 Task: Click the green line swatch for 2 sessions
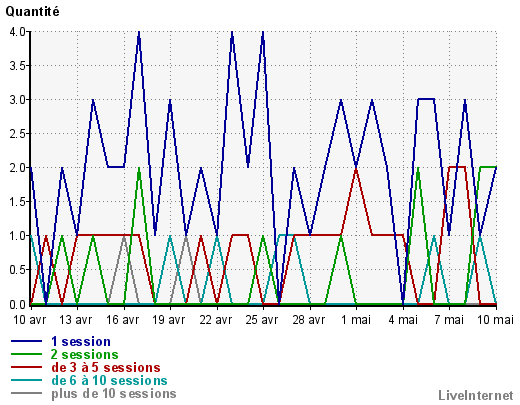coord(26,354)
